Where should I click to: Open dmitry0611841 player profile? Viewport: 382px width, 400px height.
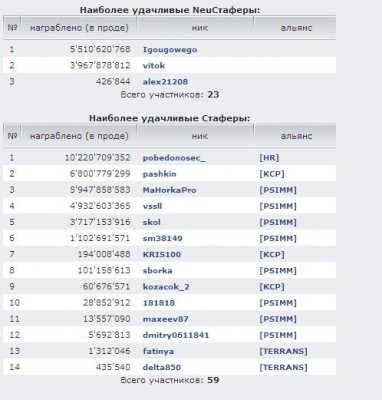[176, 335]
